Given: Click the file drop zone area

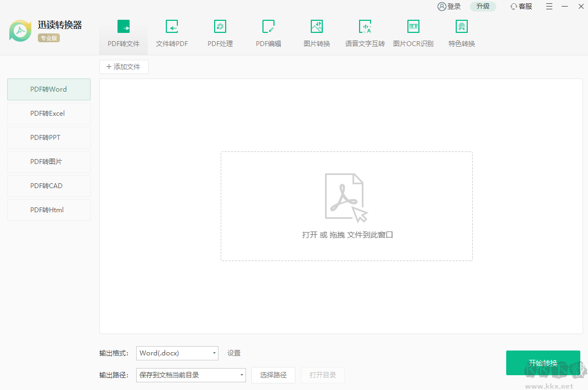Looking at the screenshot, I should (x=346, y=206).
